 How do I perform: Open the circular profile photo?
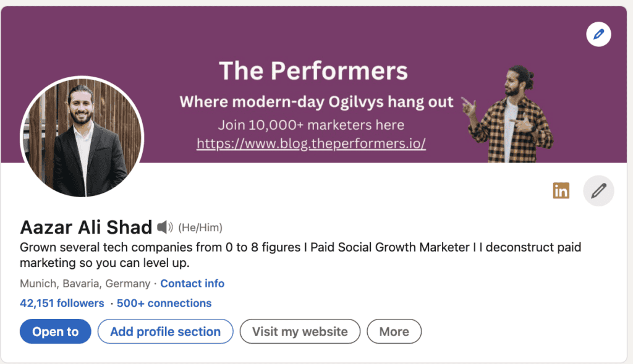tap(82, 137)
